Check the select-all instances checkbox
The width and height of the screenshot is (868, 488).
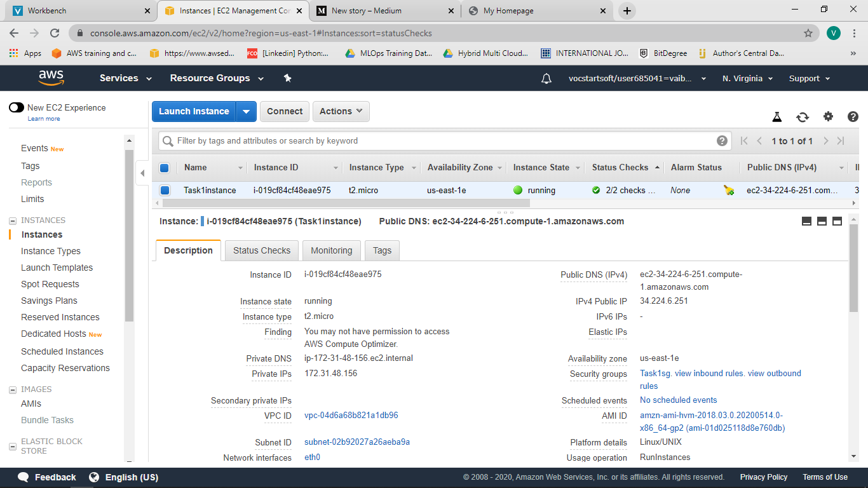(164, 167)
